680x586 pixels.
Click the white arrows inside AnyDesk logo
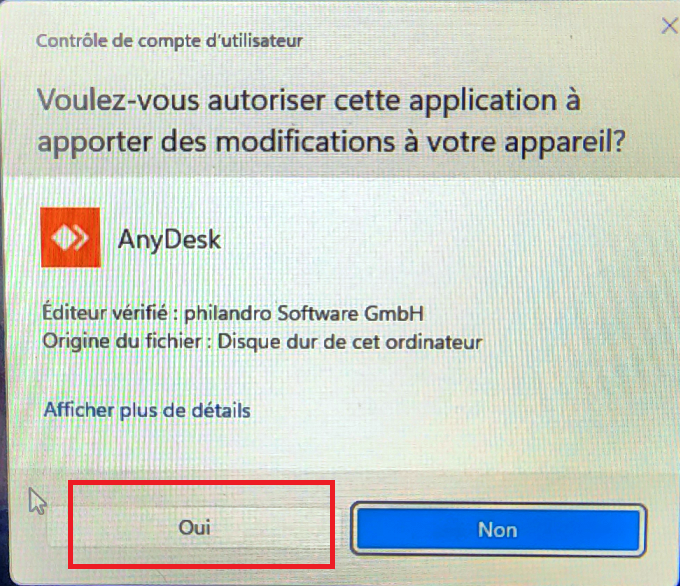click(70, 238)
